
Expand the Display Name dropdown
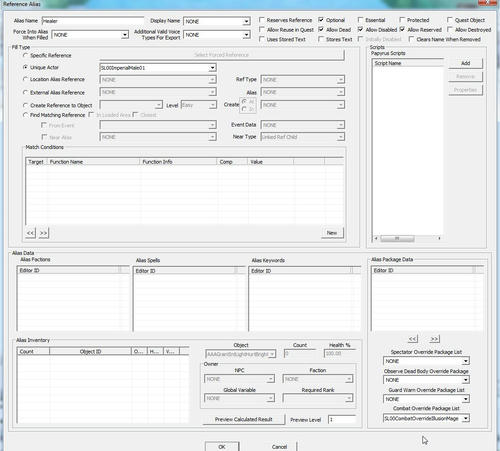pyautogui.click(x=246, y=21)
